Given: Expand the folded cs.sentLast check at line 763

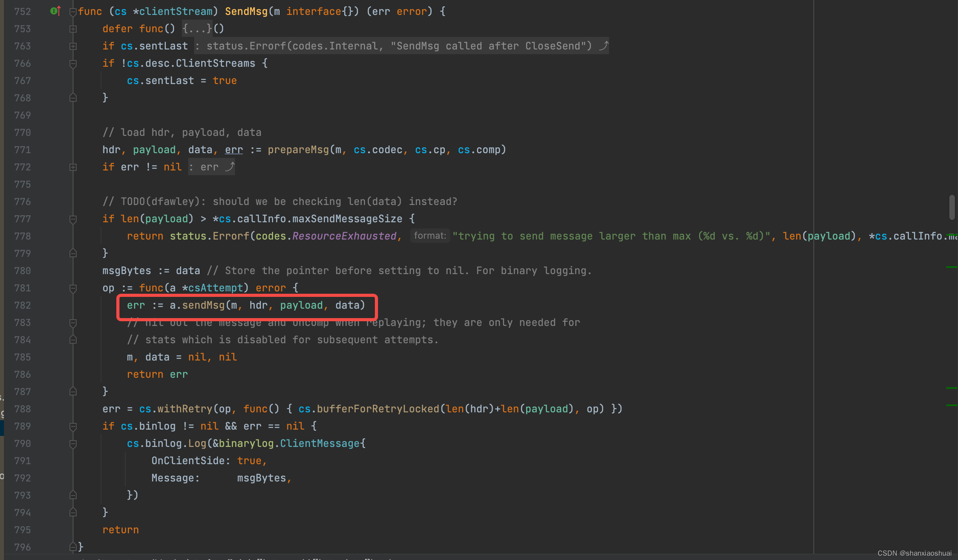Looking at the screenshot, I should [x=73, y=46].
